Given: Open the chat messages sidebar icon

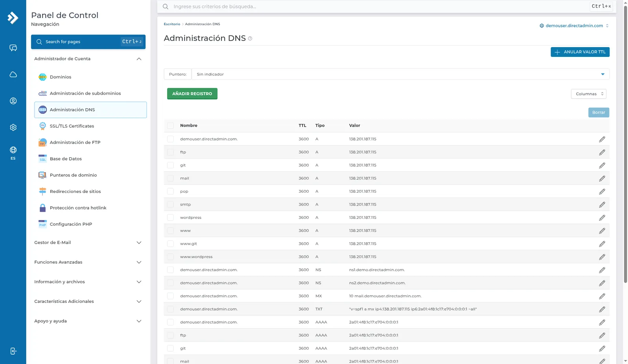Looking at the screenshot, I should (13, 48).
